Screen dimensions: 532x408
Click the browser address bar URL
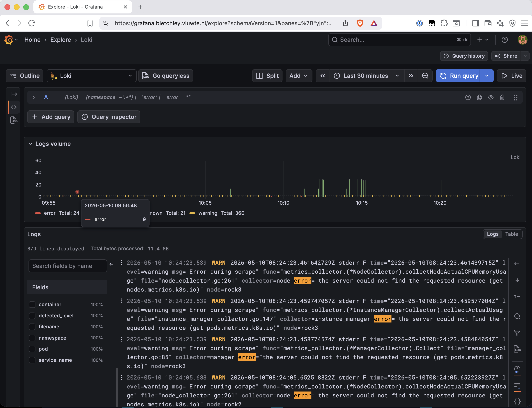tap(223, 23)
